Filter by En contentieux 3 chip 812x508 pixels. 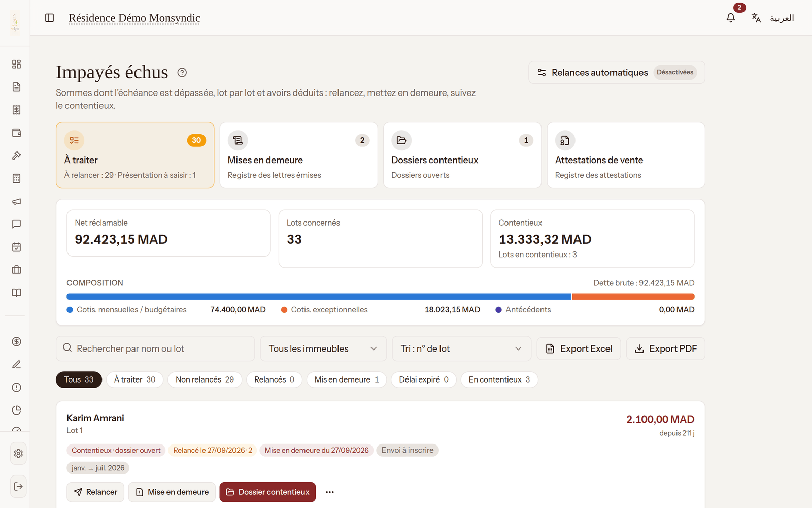click(x=499, y=379)
